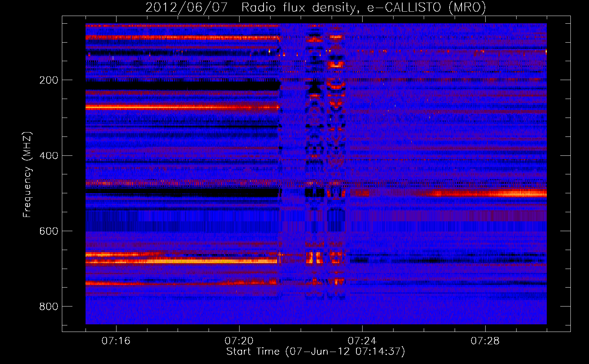
Task: Click the 200 frequency tick label
Action: pyautogui.click(x=49, y=80)
